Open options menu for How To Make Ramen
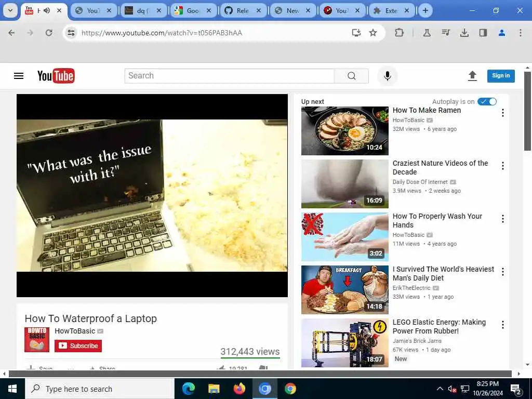 pos(503,113)
